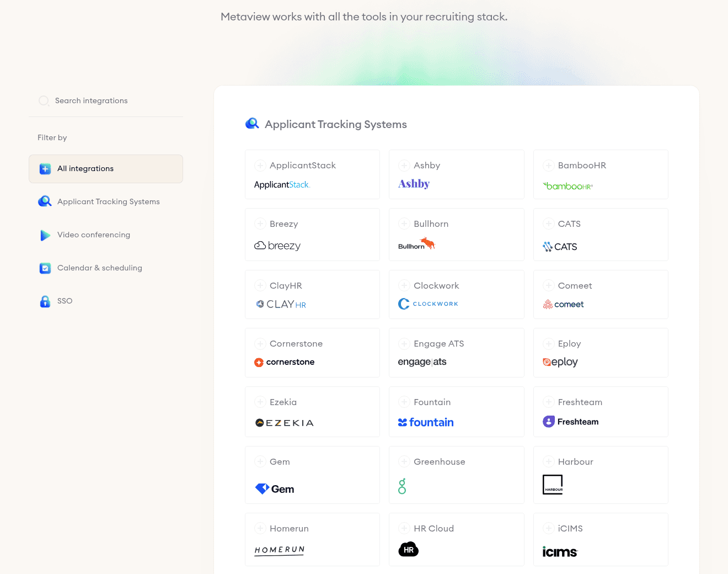Click the plus icon beside CATS
The image size is (728, 574).
548,224
